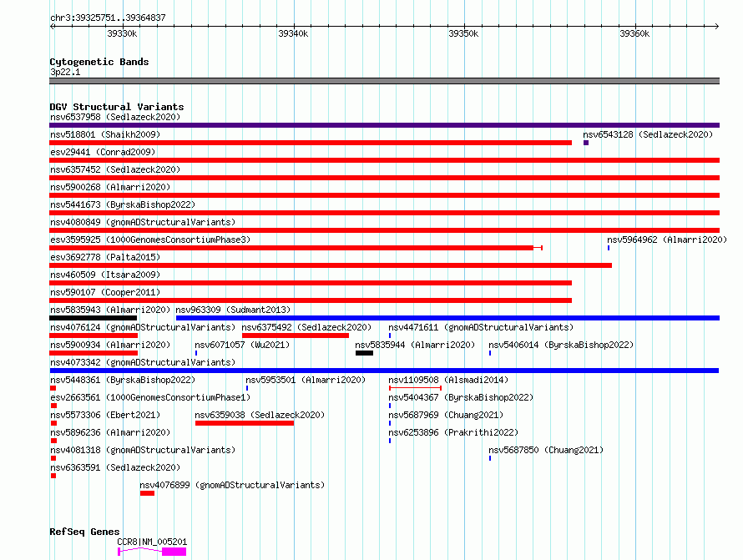Click the nsv6537958 (Sedlazeck2020) variant label

coord(115,117)
